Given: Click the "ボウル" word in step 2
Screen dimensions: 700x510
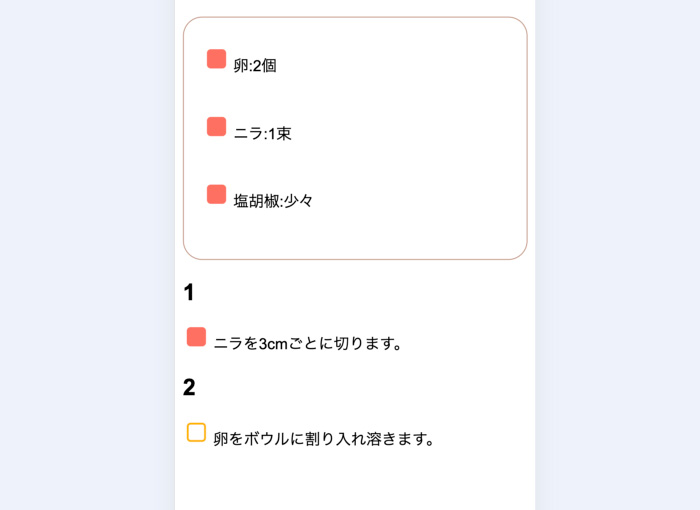Looking at the screenshot, I should pos(267,439).
